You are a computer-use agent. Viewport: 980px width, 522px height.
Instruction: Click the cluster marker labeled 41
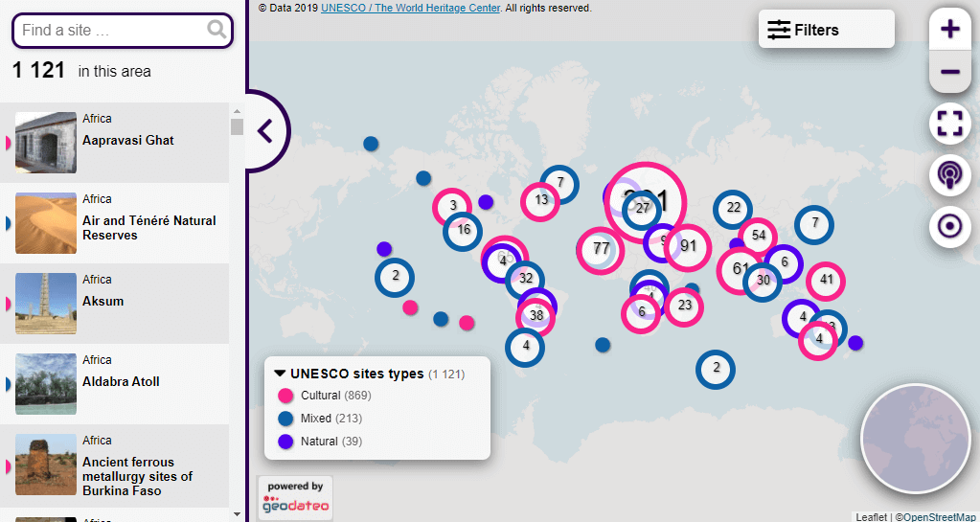[826, 282]
